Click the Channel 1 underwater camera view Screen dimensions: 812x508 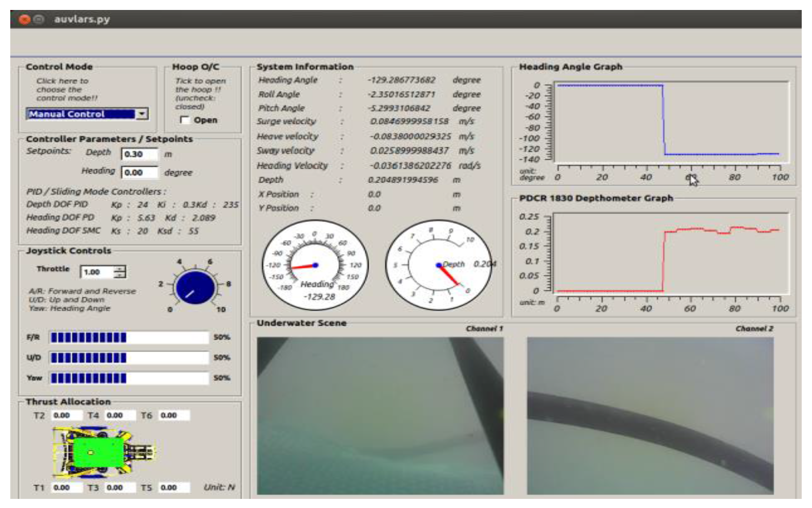(380, 416)
